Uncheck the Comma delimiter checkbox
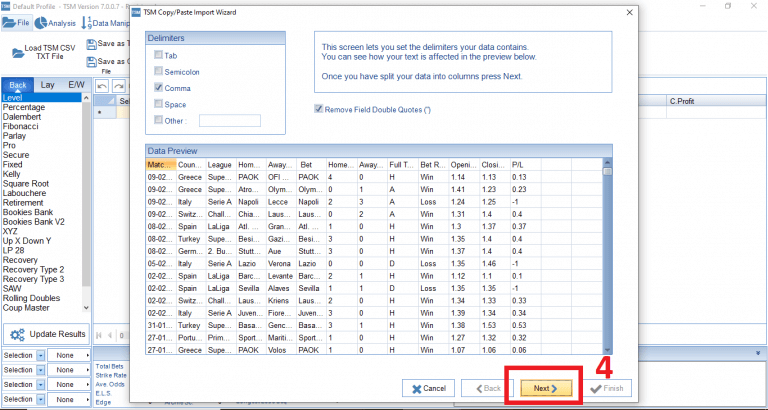 [159, 88]
